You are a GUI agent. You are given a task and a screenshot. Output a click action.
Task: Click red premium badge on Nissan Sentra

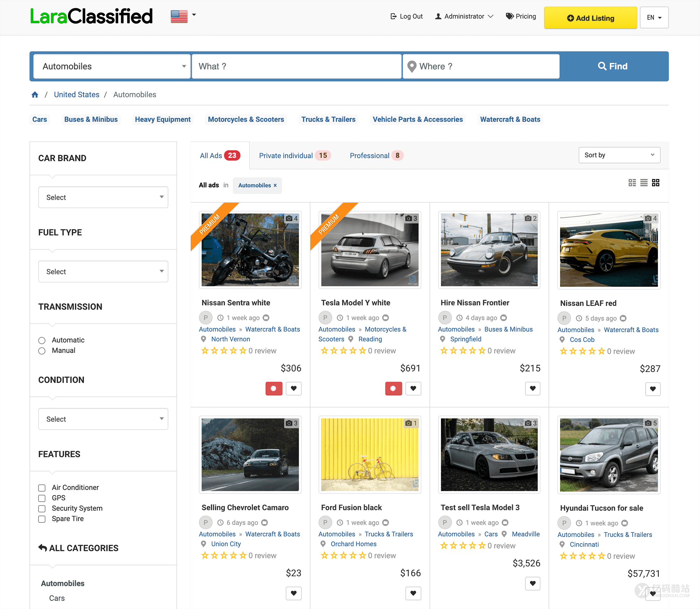[x=274, y=388]
